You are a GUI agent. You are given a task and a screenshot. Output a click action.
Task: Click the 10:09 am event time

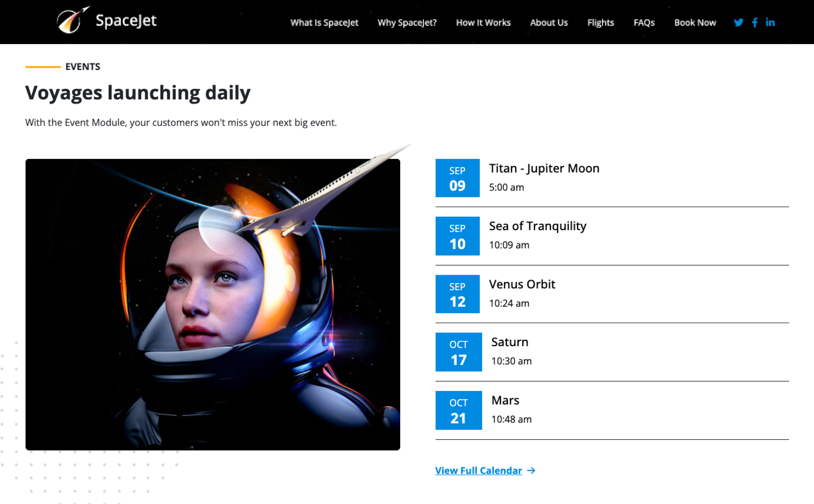pos(509,245)
